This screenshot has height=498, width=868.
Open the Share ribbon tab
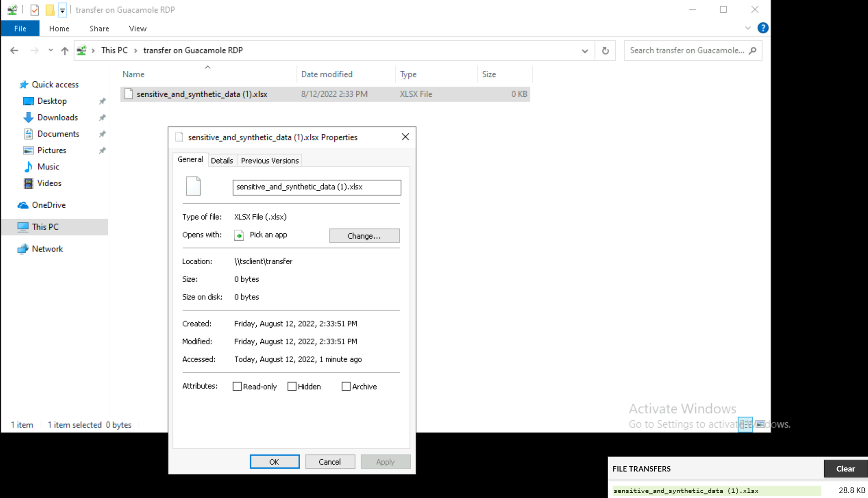coord(99,28)
